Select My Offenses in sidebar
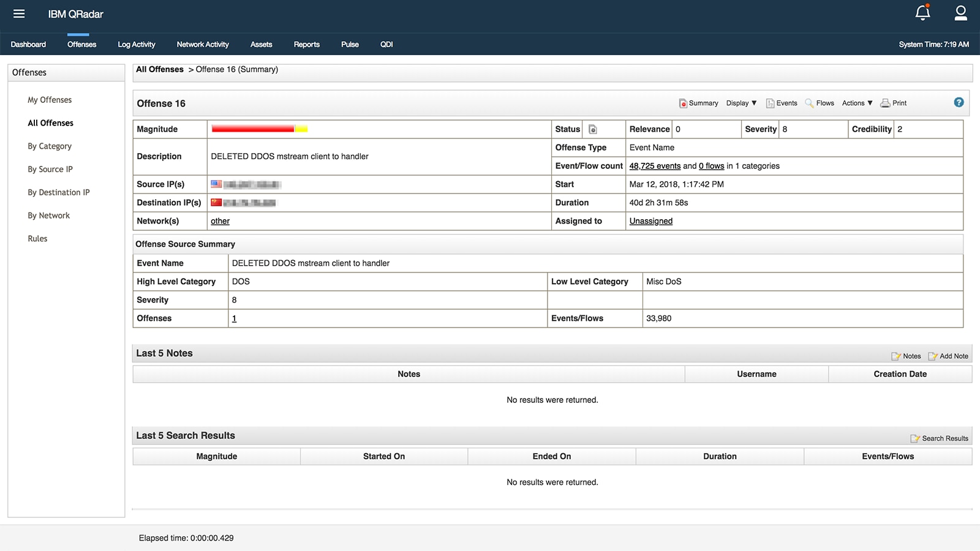980x551 pixels. click(x=50, y=100)
